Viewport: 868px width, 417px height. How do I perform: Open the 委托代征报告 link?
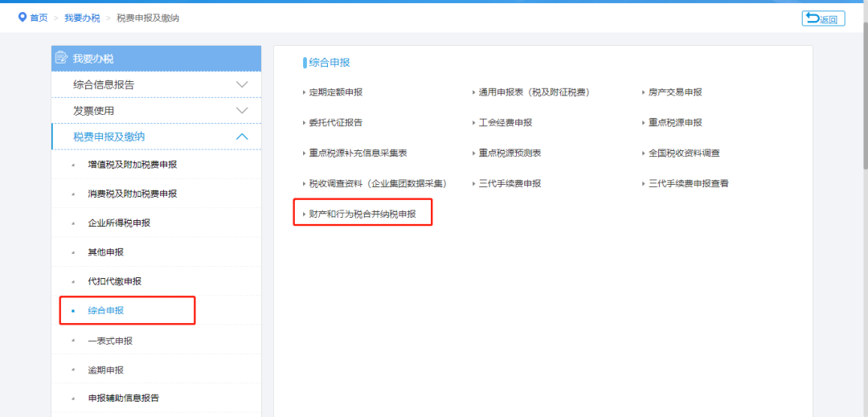coord(336,123)
